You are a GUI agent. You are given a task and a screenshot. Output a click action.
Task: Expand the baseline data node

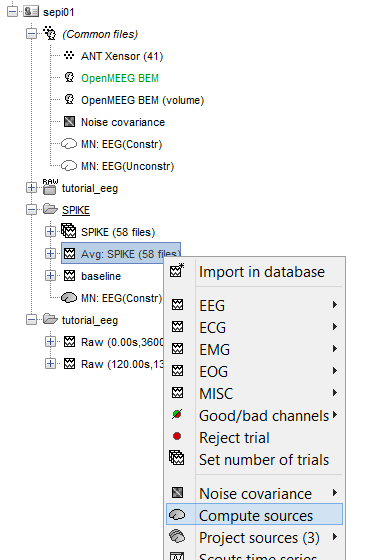[50, 276]
